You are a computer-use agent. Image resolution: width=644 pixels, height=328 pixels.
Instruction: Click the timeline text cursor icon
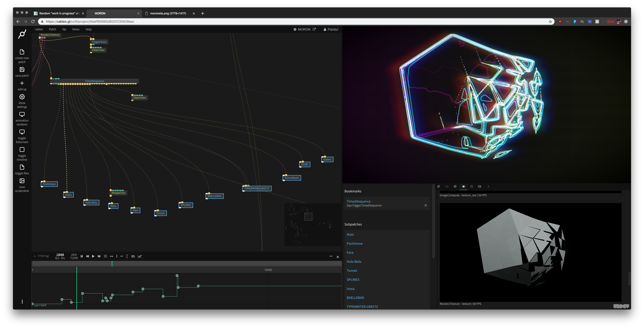[x=127, y=256]
